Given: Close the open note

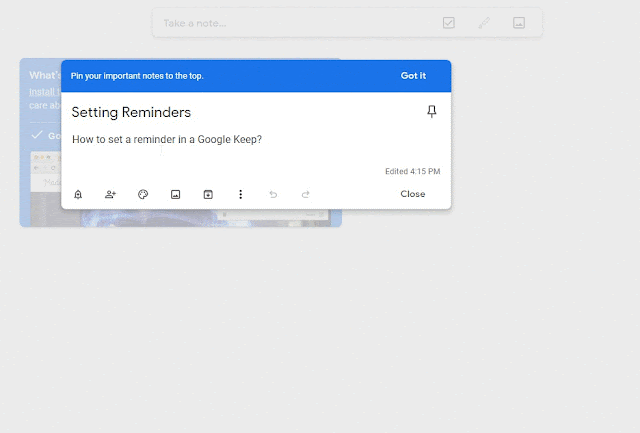Looking at the screenshot, I should click(413, 194).
